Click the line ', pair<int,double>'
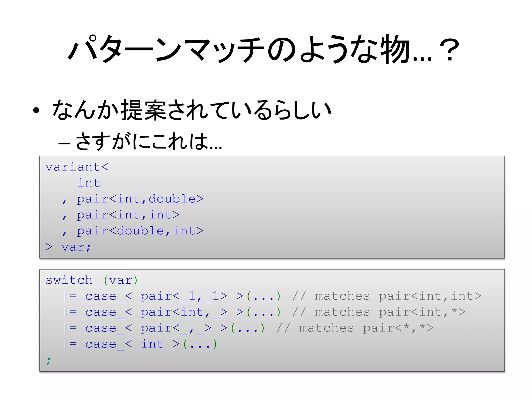The height and width of the screenshot is (399, 532). pos(133,199)
